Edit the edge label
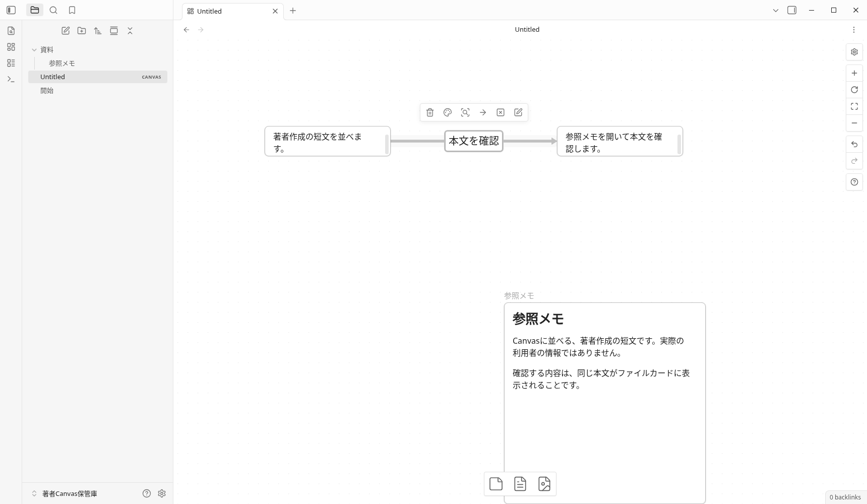Image resolution: width=867 pixels, height=504 pixels. coord(518,112)
